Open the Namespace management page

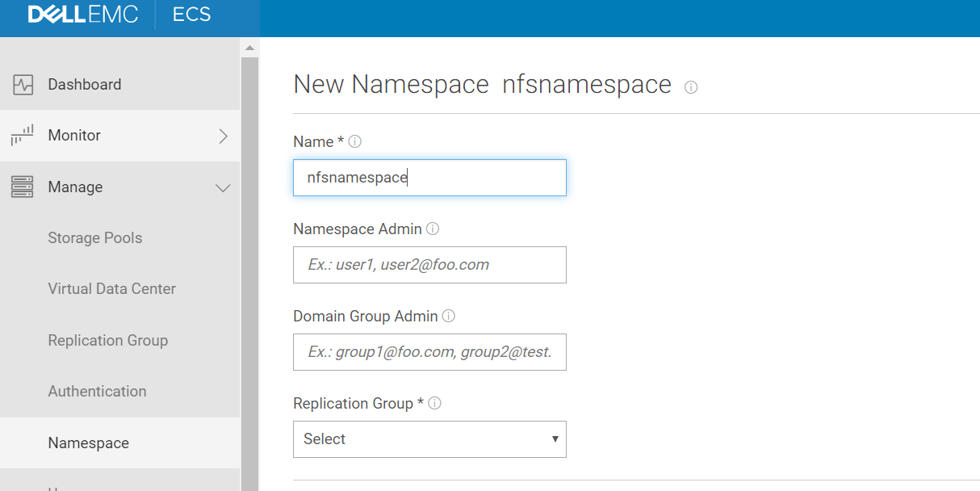(x=89, y=443)
